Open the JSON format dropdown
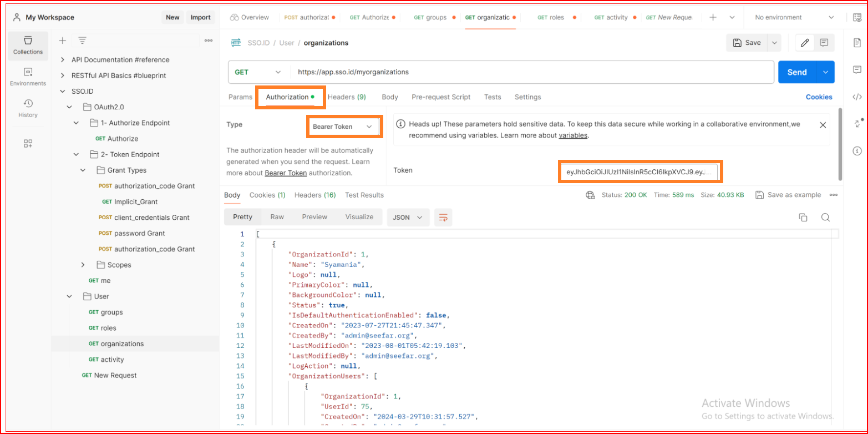 [408, 217]
